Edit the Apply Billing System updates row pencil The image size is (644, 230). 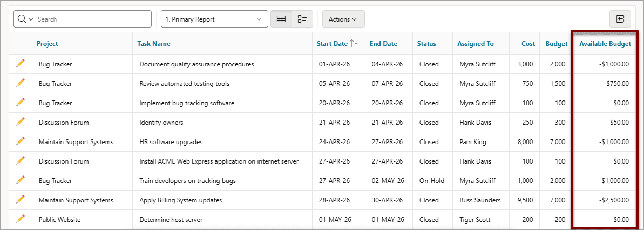click(21, 200)
